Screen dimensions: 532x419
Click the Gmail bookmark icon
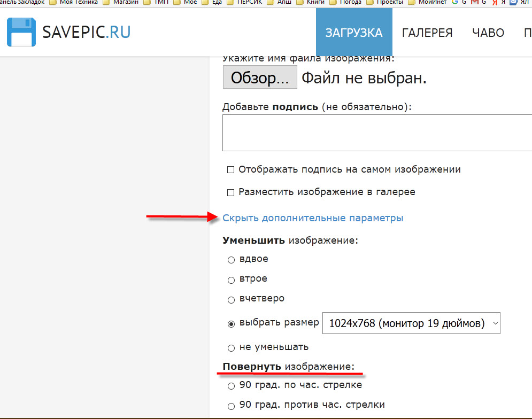[x=474, y=2]
